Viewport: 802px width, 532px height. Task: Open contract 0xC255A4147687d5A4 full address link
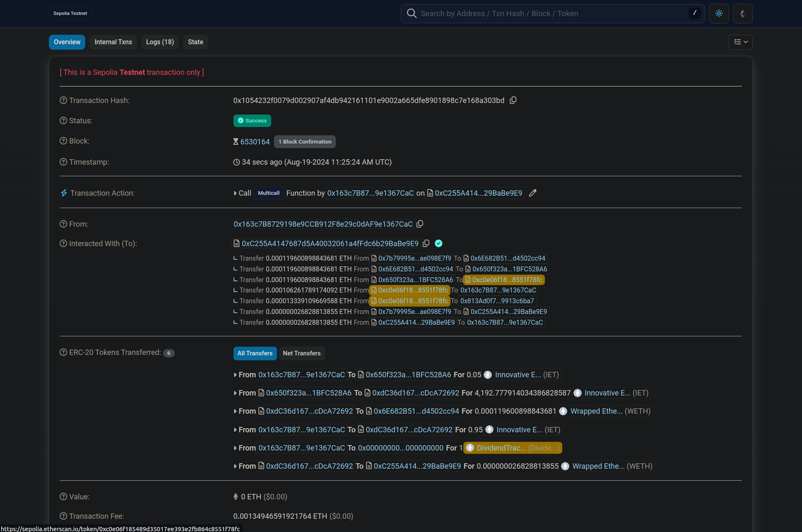330,243
